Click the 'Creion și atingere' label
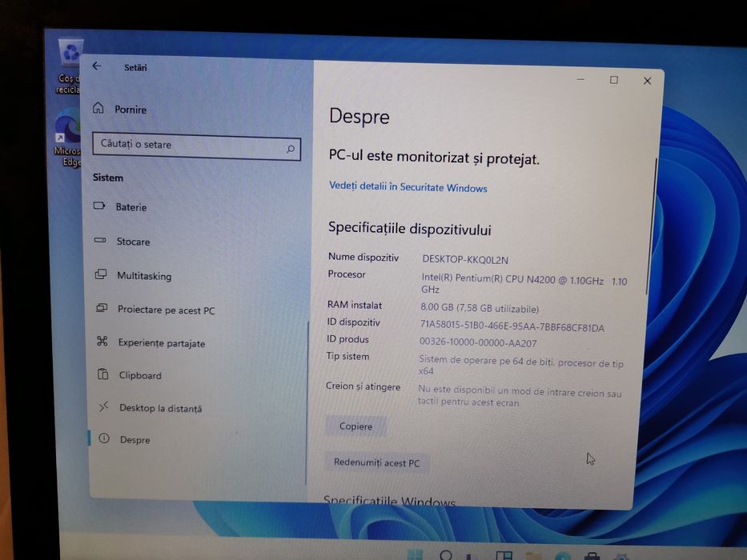Image resolution: width=747 pixels, height=560 pixels. point(363,386)
